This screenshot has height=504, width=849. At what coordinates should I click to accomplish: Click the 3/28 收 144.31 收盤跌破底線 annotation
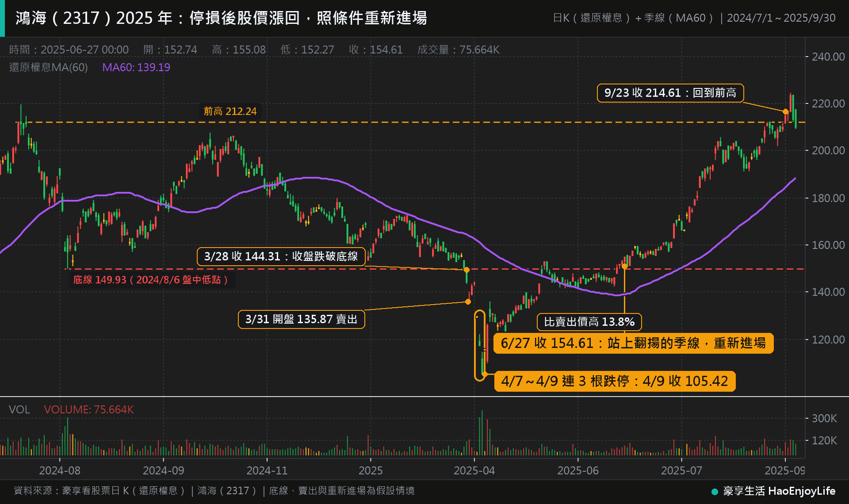(x=281, y=256)
